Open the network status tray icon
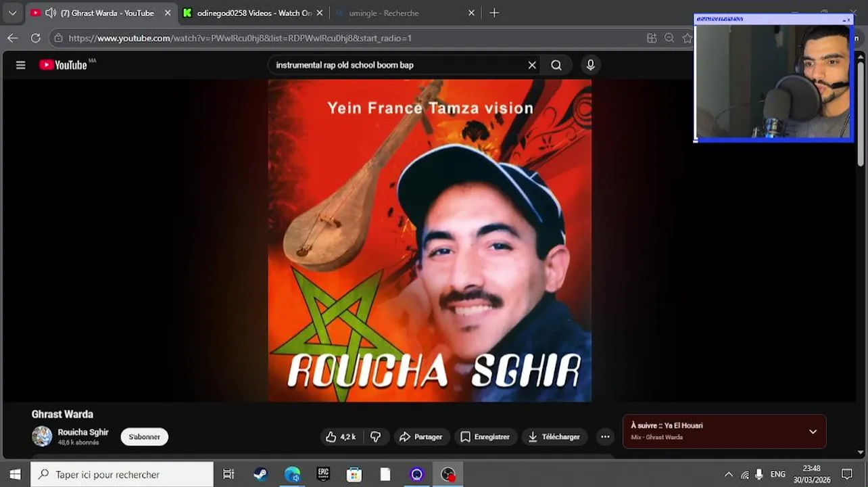The width and height of the screenshot is (868, 487). [744, 474]
